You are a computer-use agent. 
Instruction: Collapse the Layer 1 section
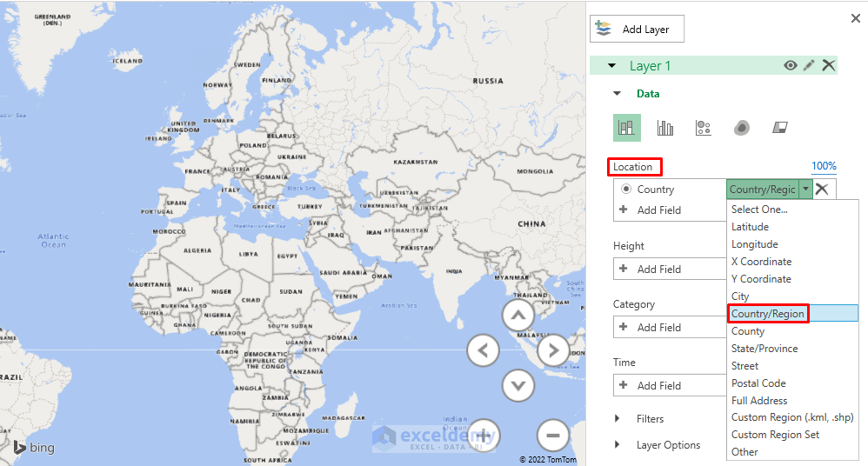point(611,66)
